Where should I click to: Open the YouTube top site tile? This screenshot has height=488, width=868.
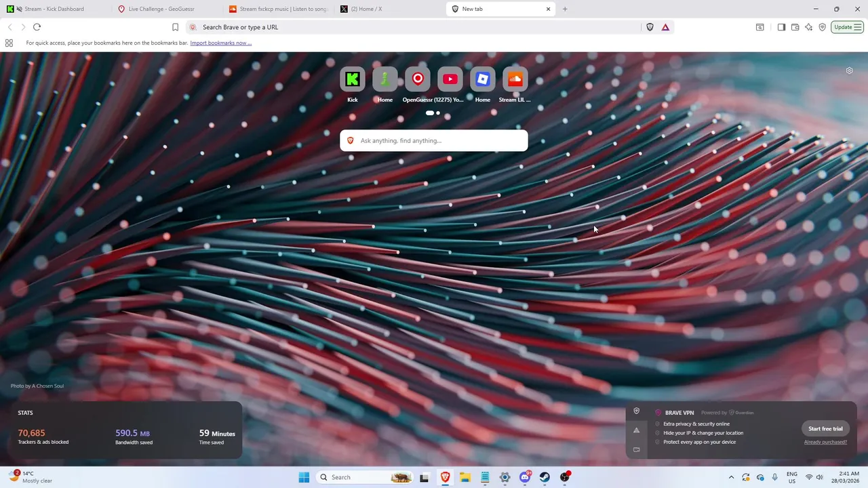(x=450, y=79)
